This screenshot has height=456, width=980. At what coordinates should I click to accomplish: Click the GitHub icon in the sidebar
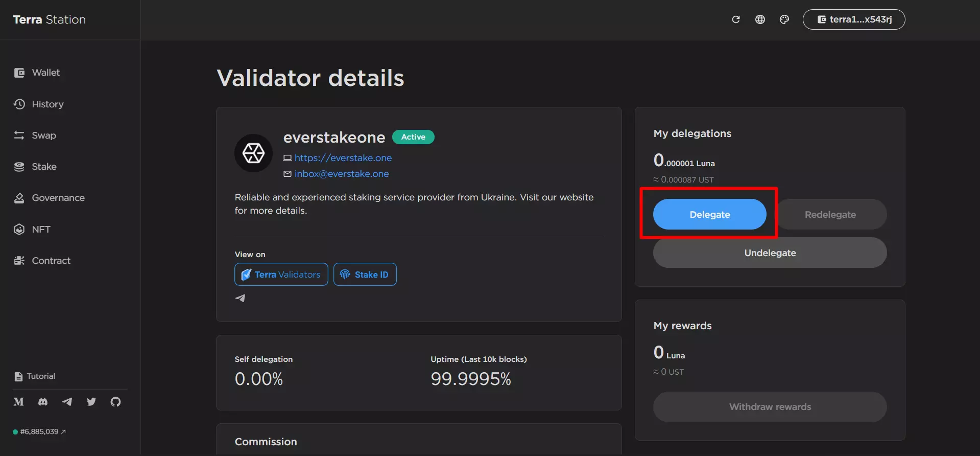(x=116, y=402)
